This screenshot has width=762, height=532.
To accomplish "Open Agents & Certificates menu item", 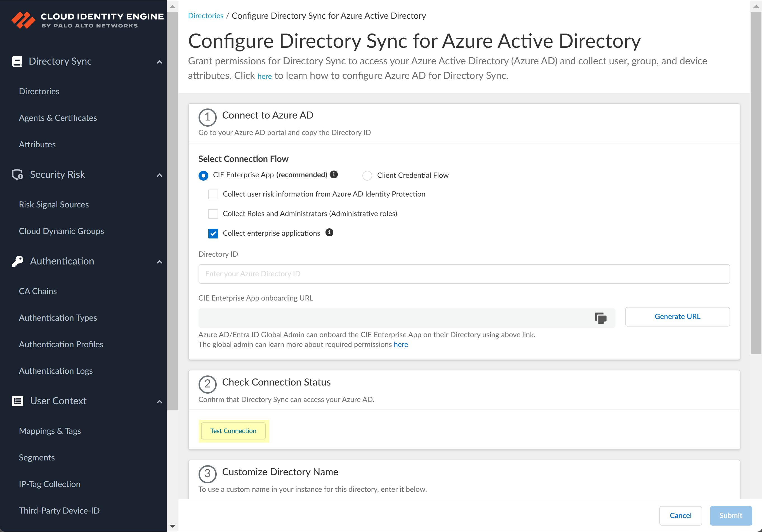I will coord(58,118).
